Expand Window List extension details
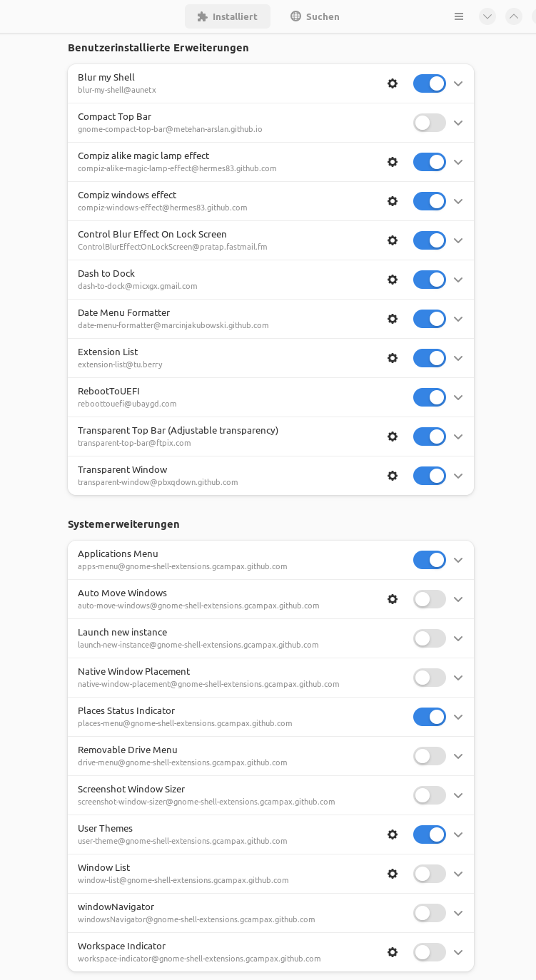 pyautogui.click(x=458, y=874)
